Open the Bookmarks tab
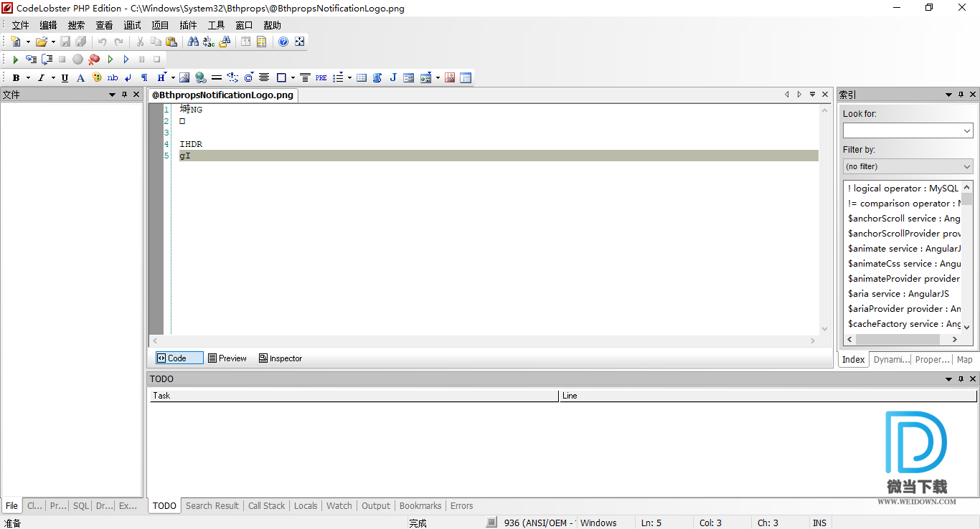Screen dimensions: 980x529 [420, 506]
